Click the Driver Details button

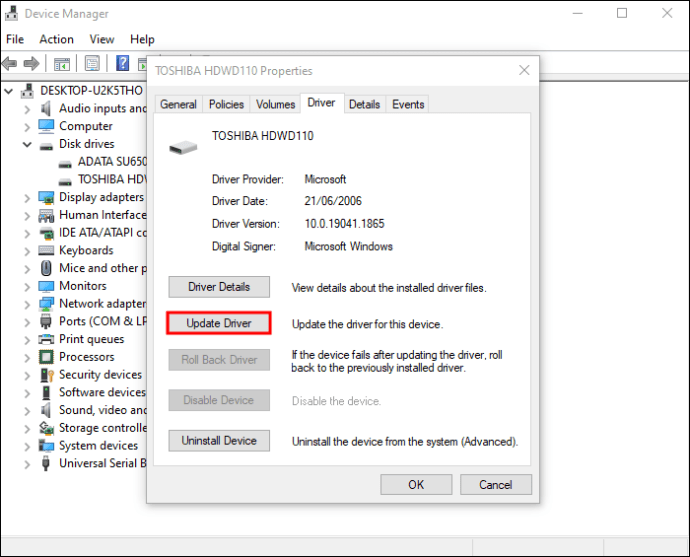[x=219, y=287]
